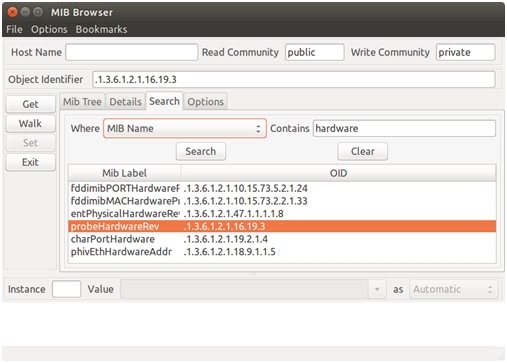Expand the MIB Name dropdown
The image size is (507, 363).
click(x=185, y=128)
